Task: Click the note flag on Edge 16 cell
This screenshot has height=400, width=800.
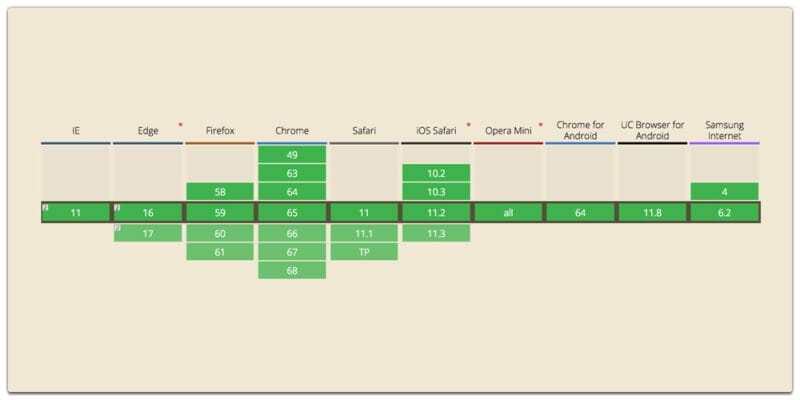Action: tap(117, 208)
